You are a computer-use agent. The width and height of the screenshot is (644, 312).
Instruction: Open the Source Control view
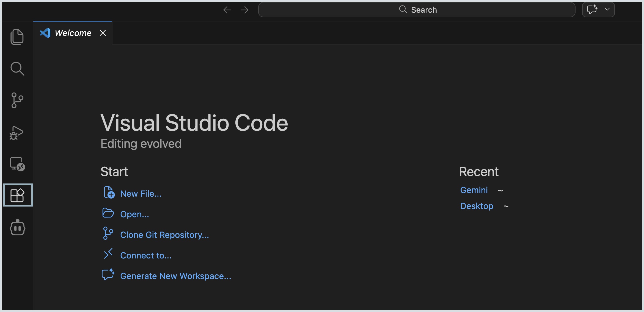pyautogui.click(x=17, y=100)
